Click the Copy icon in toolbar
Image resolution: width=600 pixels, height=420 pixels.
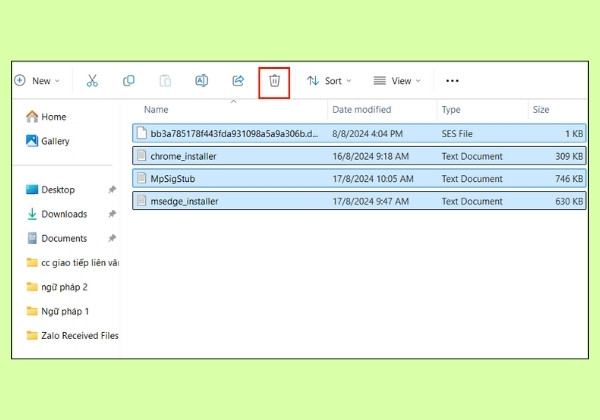(x=129, y=81)
